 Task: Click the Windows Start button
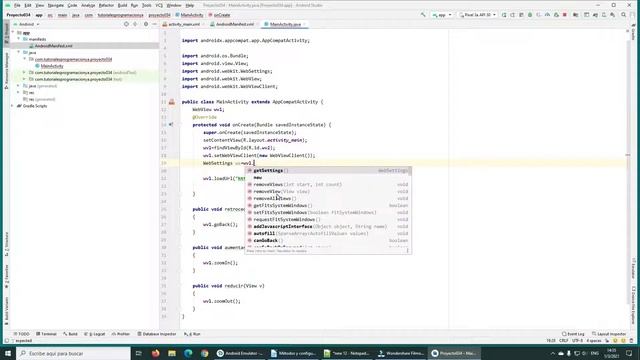(8, 353)
